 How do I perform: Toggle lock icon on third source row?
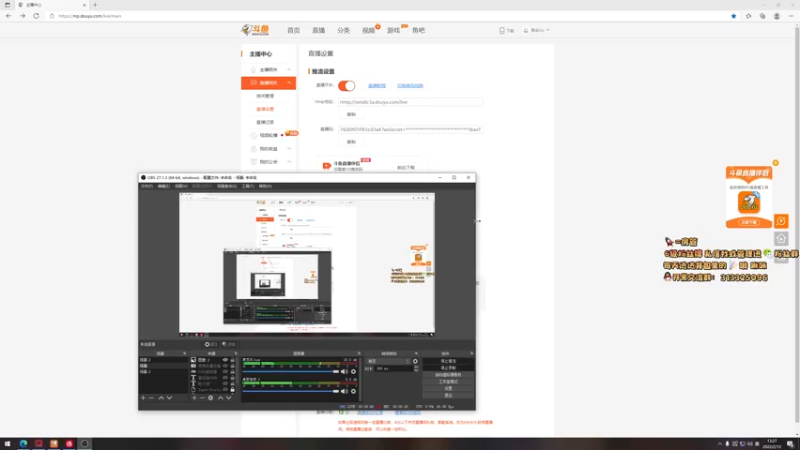(232, 372)
